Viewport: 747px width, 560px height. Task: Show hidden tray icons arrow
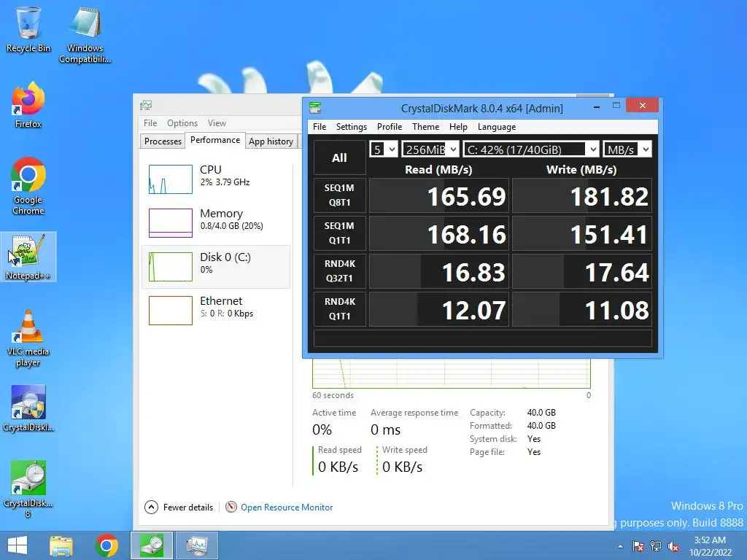click(620, 546)
